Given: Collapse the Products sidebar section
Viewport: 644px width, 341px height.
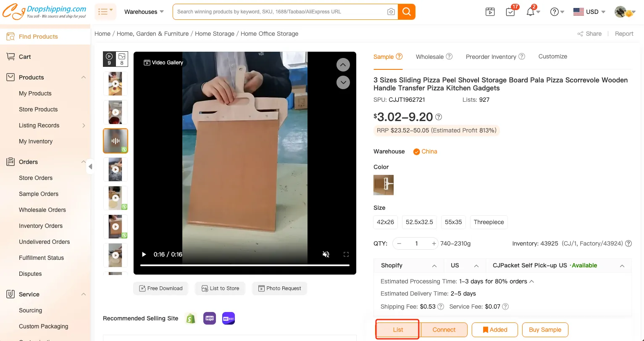Looking at the screenshot, I should point(84,77).
